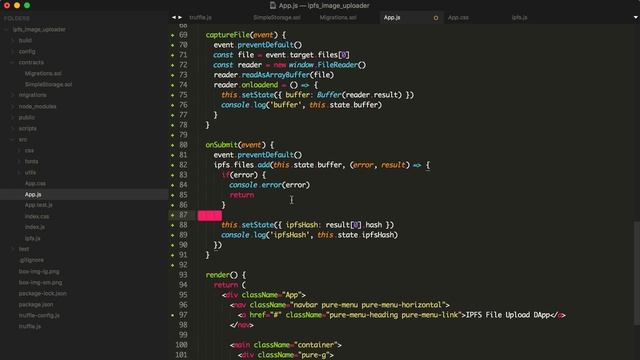Open the App.css tab

[458, 18]
